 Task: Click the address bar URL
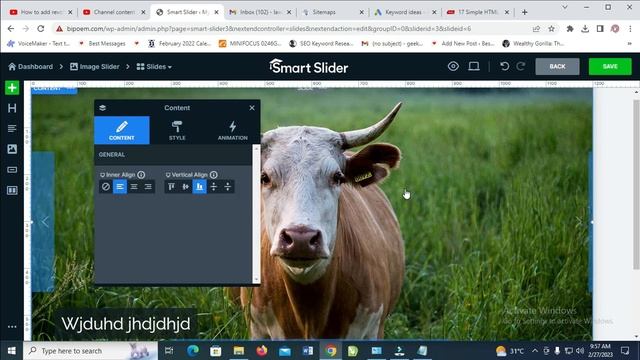[268, 29]
